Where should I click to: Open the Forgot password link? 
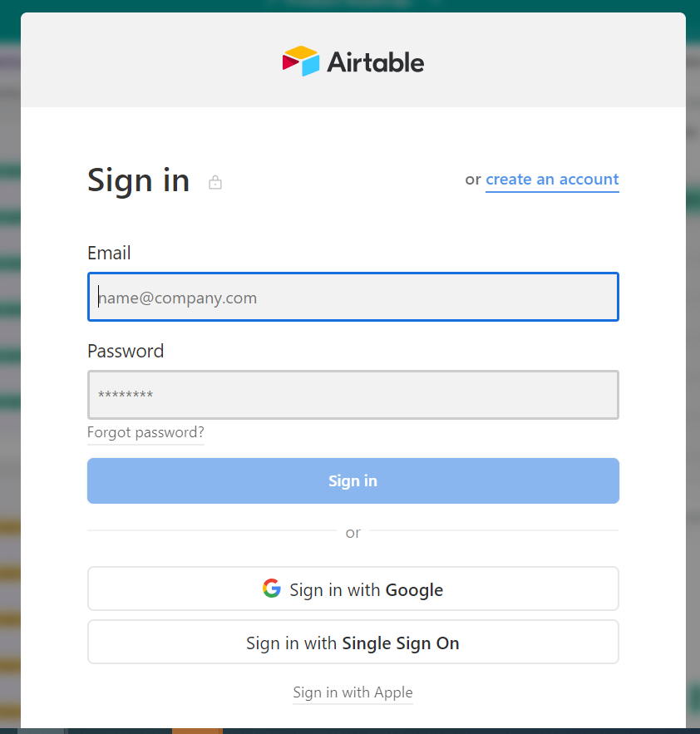click(145, 432)
